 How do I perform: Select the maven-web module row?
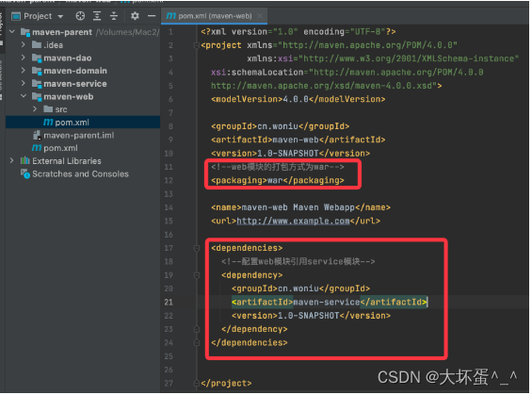[x=83, y=96]
